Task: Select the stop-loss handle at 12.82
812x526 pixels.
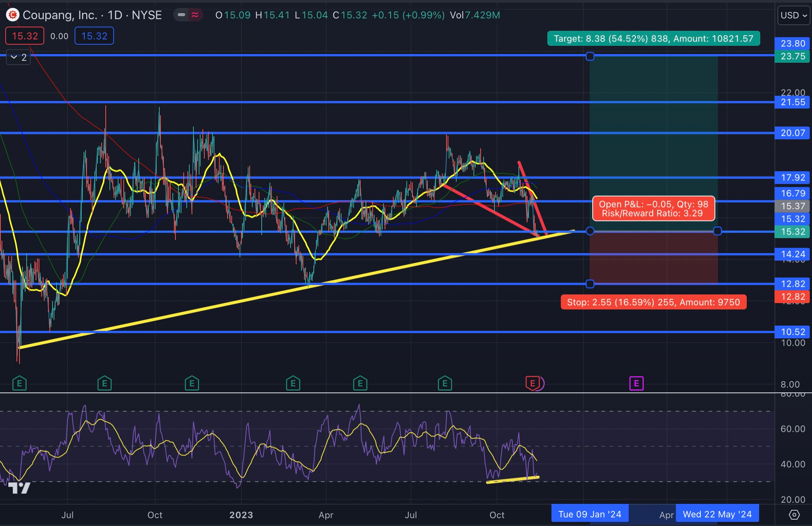Action: pyautogui.click(x=590, y=284)
